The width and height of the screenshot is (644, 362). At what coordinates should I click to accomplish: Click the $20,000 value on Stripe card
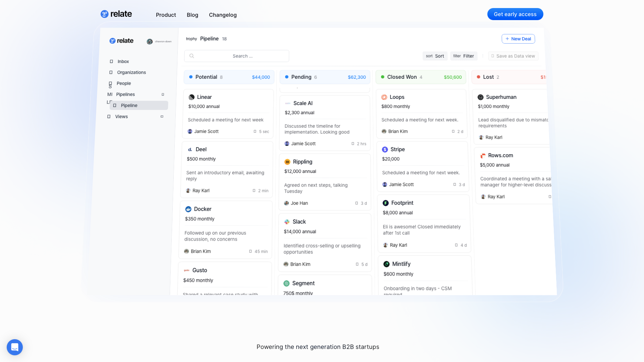coord(391,159)
